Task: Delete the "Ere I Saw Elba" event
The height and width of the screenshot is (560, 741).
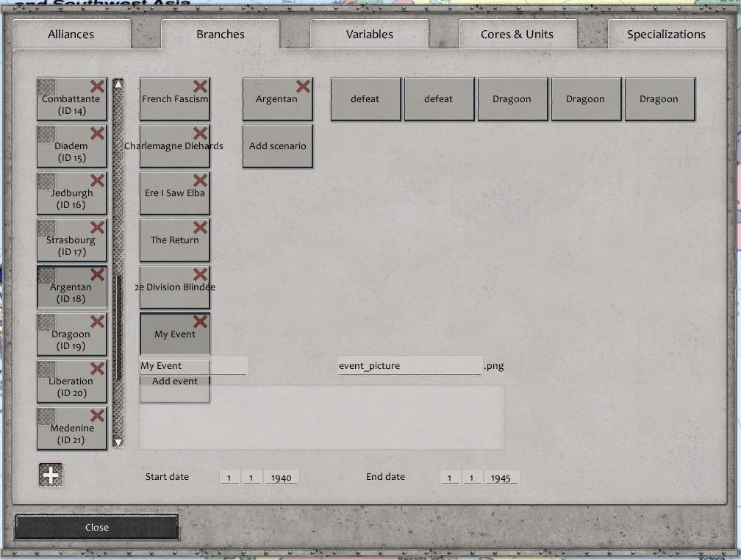Action: point(200,181)
